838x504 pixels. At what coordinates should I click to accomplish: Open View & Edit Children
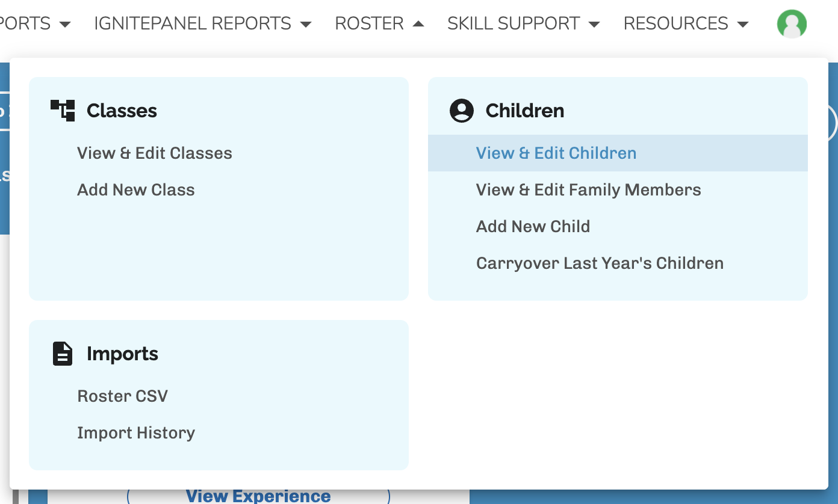tap(556, 153)
